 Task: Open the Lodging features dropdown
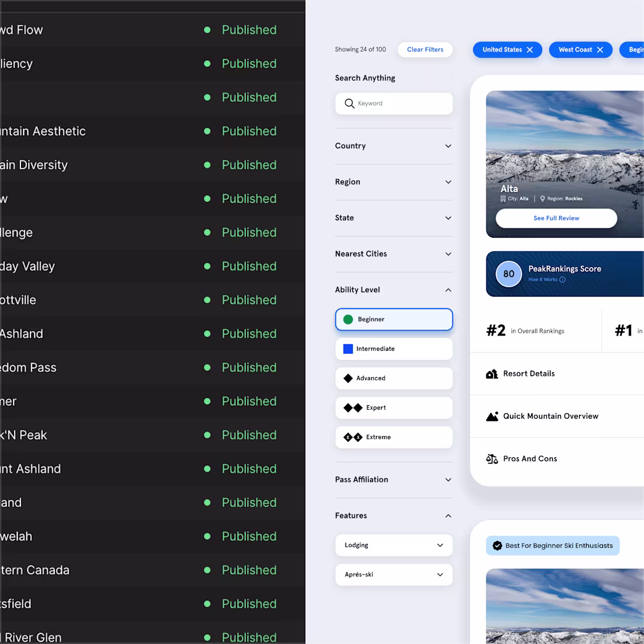tap(393, 545)
